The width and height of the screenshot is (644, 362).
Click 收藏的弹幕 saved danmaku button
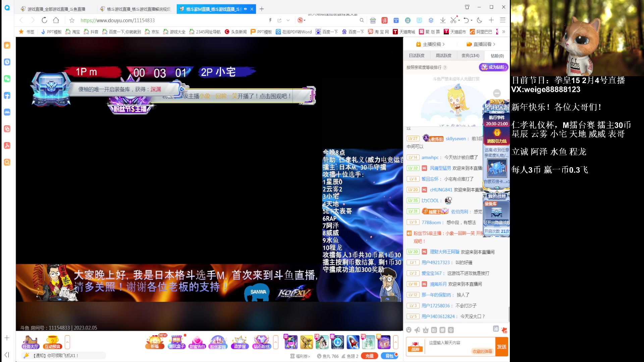[x=482, y=351]
